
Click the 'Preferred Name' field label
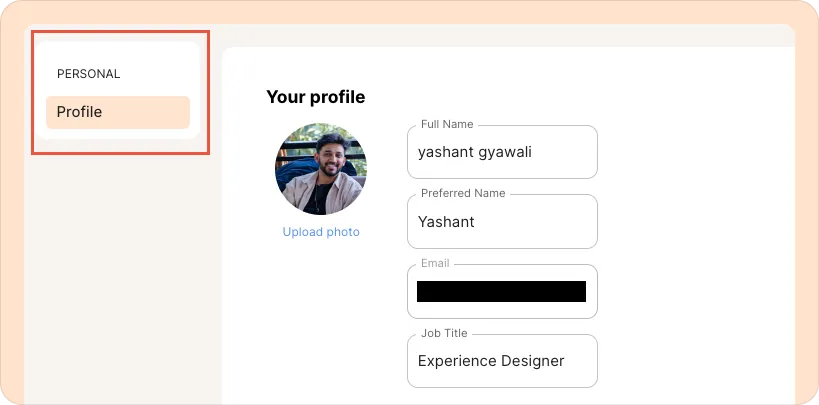pos(463,193)
